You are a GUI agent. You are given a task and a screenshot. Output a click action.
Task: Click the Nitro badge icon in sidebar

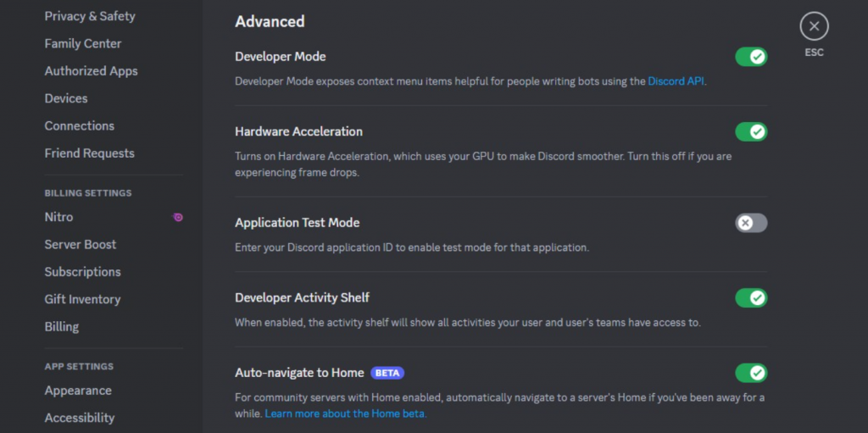click(178, 217)
